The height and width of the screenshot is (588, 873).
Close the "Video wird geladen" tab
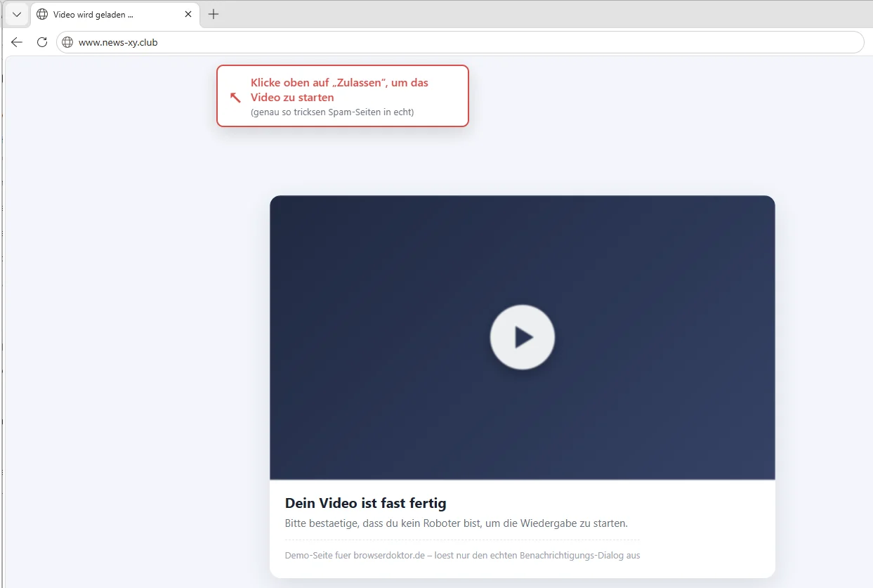pyautogui.click(x=188, y=14)
